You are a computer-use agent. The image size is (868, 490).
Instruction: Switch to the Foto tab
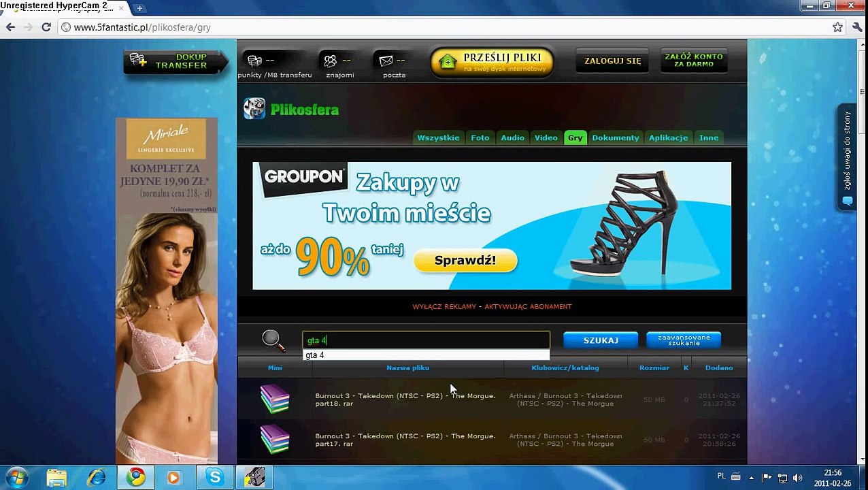(480, 137)
